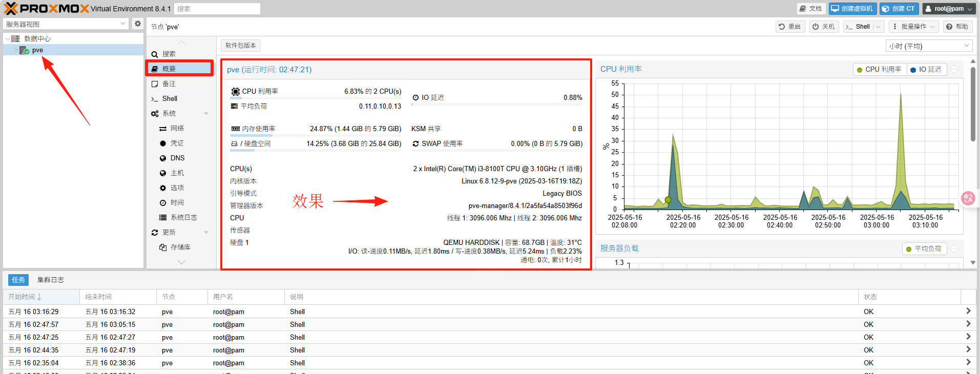Expand the task row starting 五月 16 02:44:35
Screen dimensions: 980x374
point(968,349)
